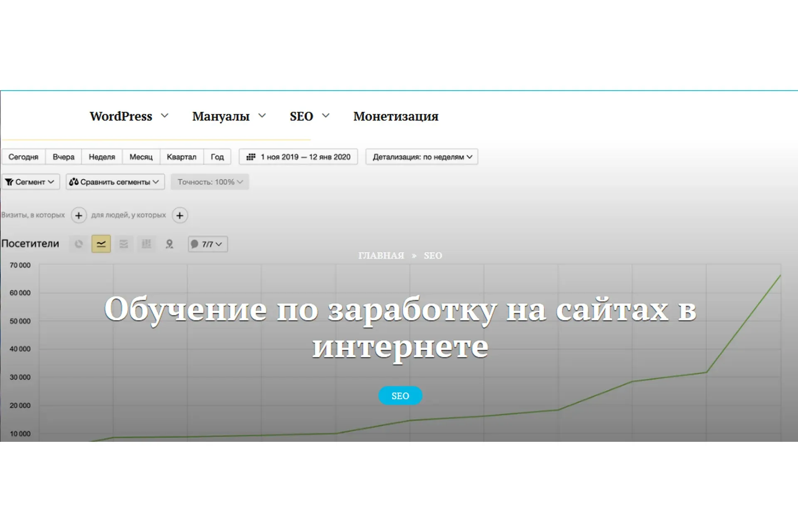Select the Вчера period tab
Image resolution: width=798 pixels, height=532 pixels.
[x=64, y=157]
